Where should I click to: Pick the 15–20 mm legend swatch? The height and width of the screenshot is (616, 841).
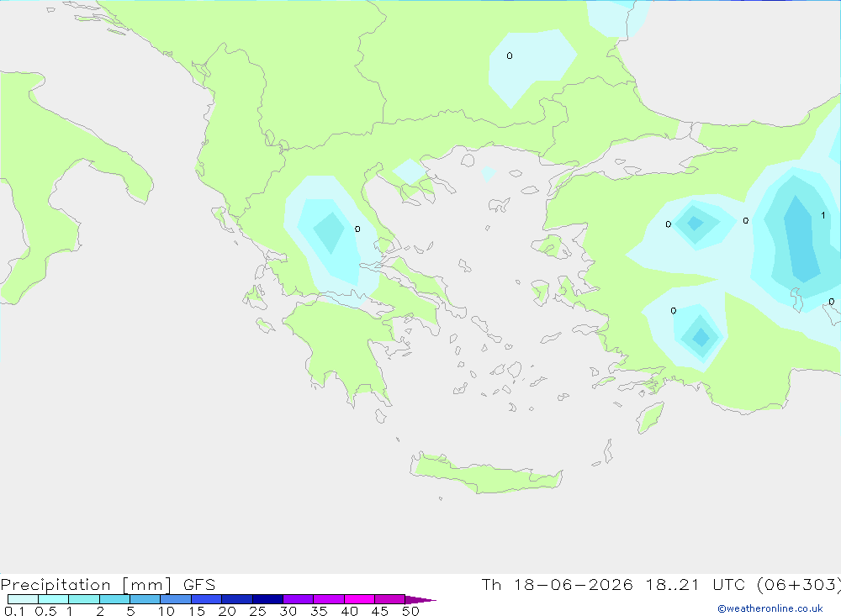pyautogui.click(x=207, y=599)
